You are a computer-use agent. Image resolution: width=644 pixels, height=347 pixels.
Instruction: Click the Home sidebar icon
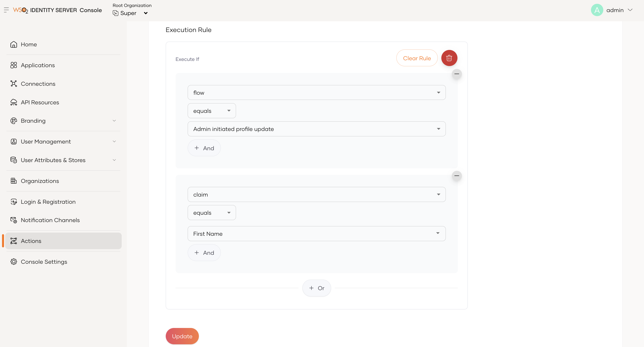[14, 44]
